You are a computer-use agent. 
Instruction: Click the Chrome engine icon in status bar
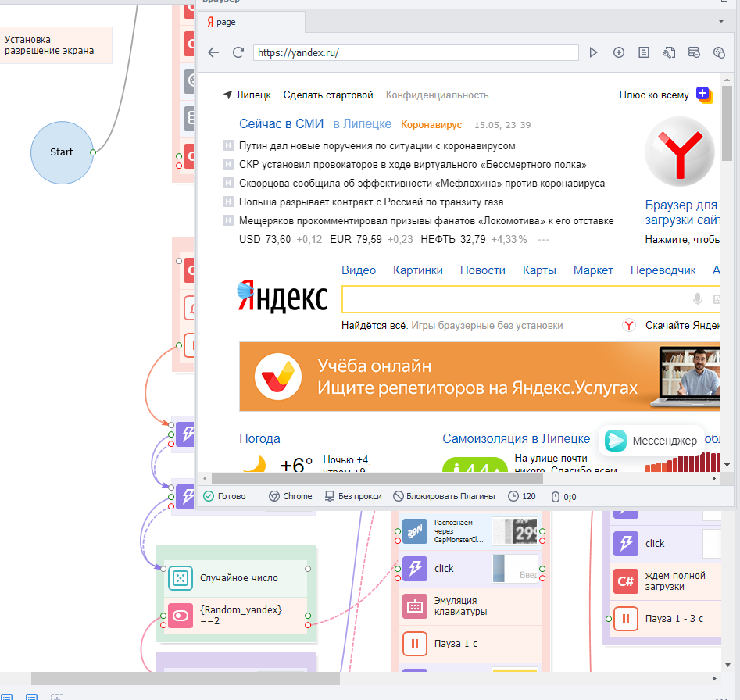click(273, 496)
